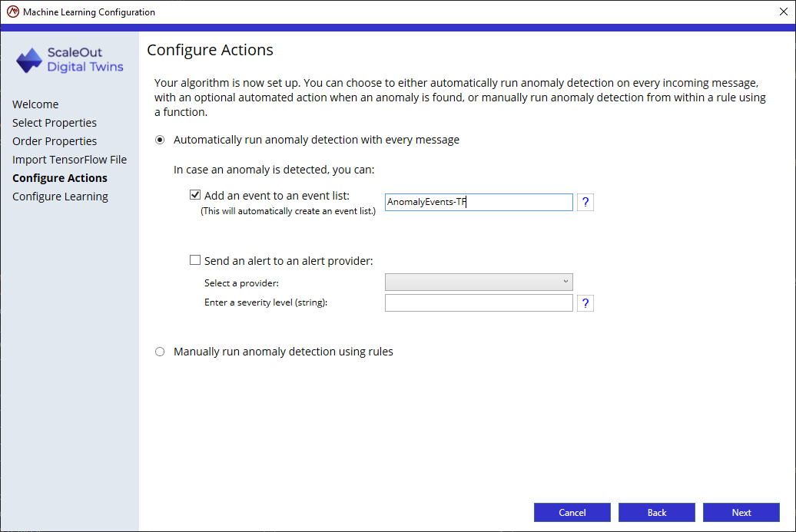Click the Cancel button
The height and width of the screenshot is (532, 796).
572,512
